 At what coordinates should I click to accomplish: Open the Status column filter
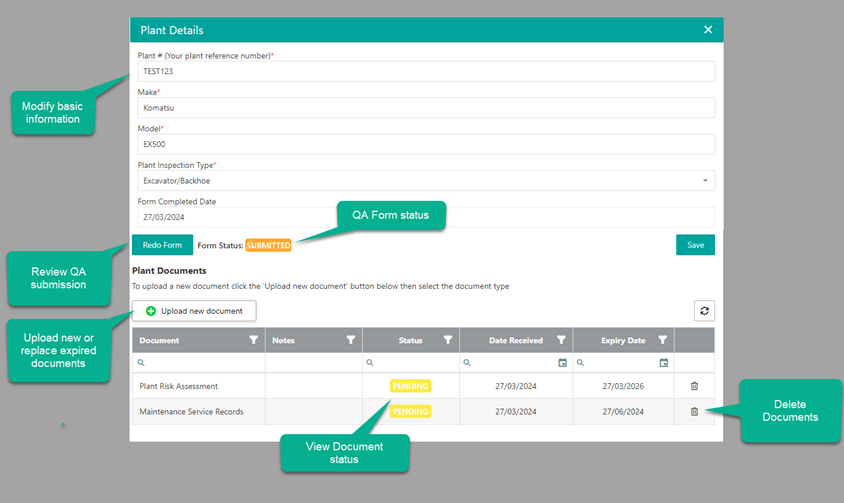point(448,340)
